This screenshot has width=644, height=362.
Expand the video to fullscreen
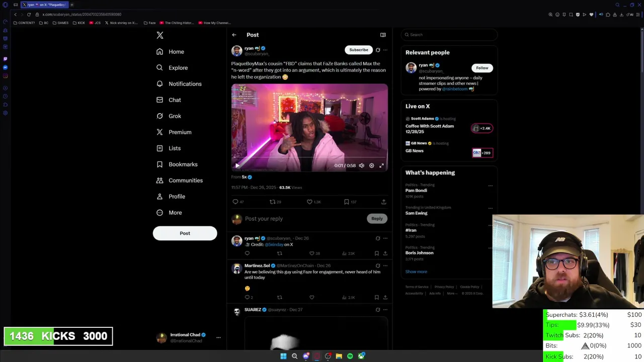pos(381,165)
